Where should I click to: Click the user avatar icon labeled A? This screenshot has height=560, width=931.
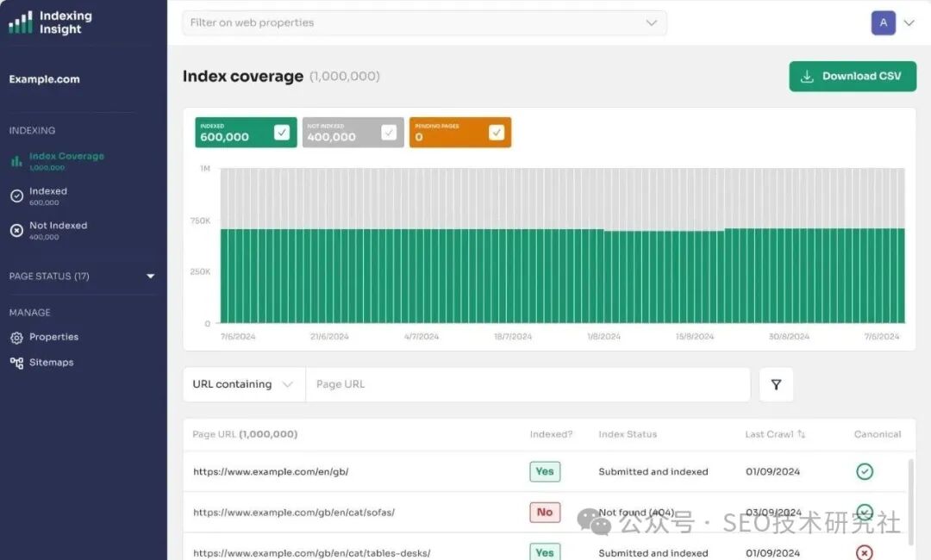coord(883,23)
